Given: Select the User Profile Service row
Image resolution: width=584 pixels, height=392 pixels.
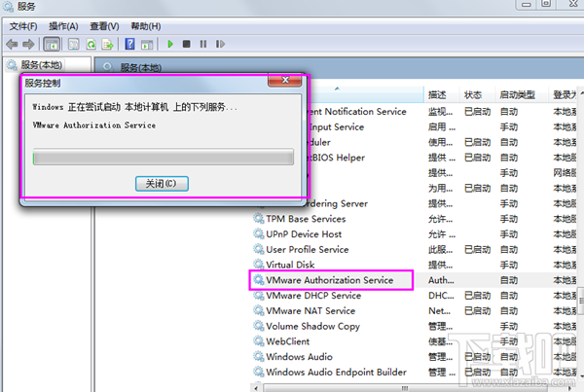Looking at the screenshot, I should point(415,249).
